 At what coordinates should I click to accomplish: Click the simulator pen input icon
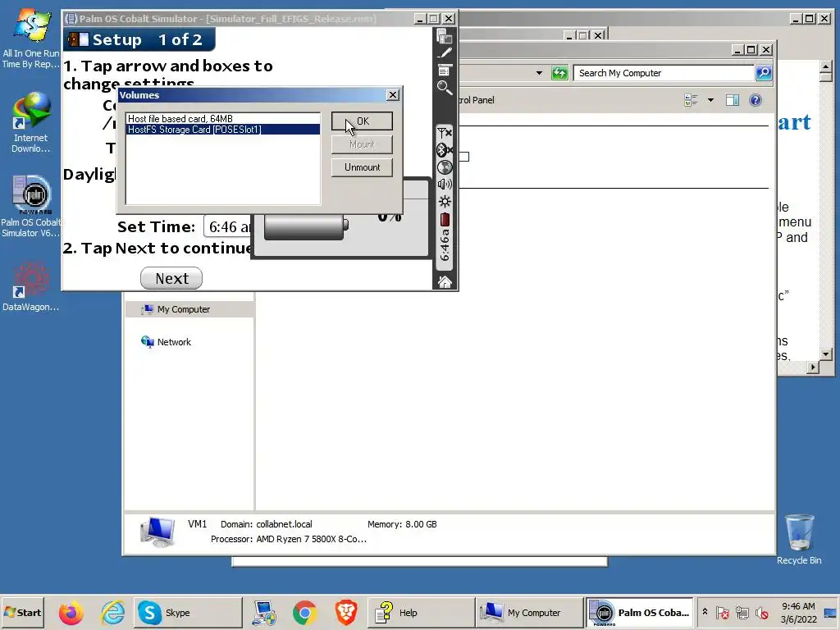(444, 53)
